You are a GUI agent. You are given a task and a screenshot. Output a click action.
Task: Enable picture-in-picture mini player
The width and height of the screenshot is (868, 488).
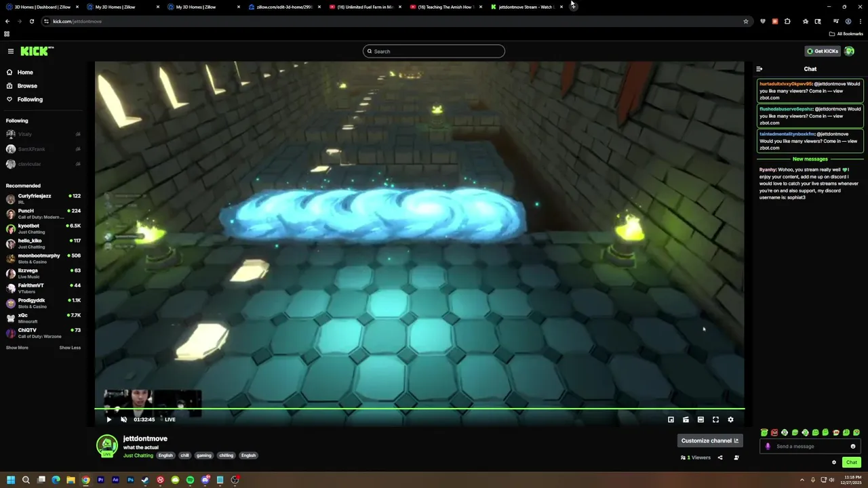coord(671,420)
